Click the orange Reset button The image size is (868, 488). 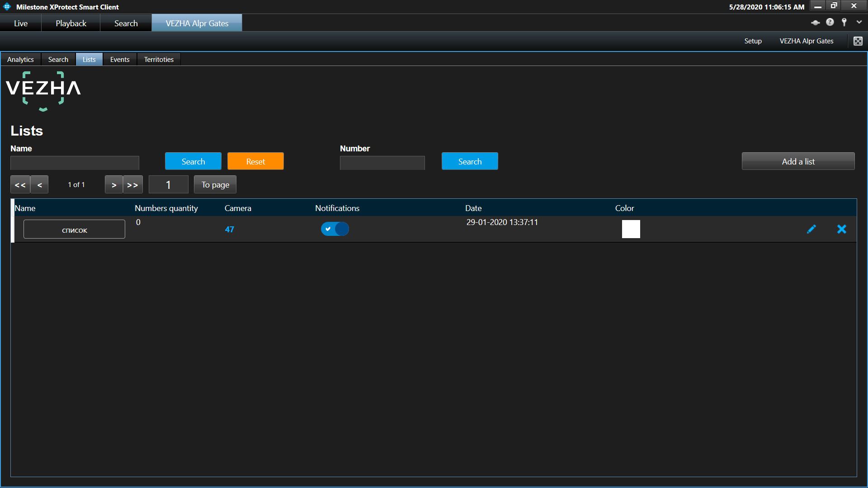coord(255,161)
